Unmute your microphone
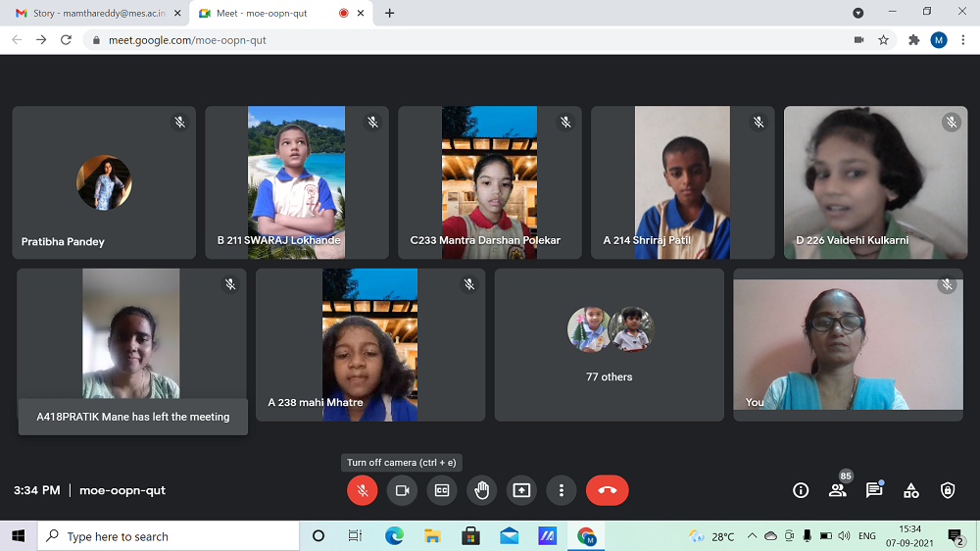The height and width of the screenshot is (551, 980). click(x=362, y=490)
